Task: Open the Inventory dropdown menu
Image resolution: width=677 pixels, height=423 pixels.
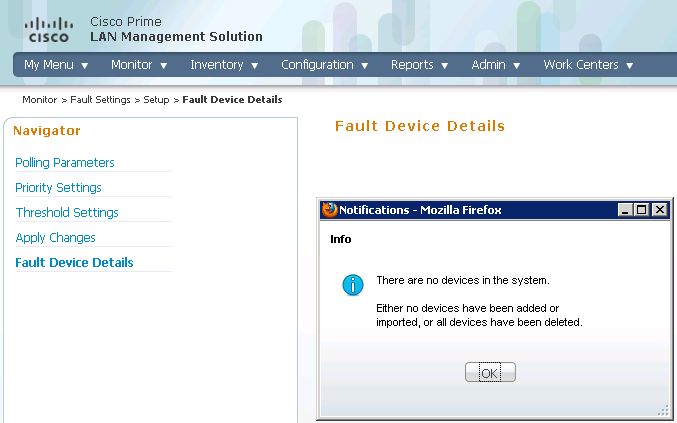Action: [x=224, y=65]
